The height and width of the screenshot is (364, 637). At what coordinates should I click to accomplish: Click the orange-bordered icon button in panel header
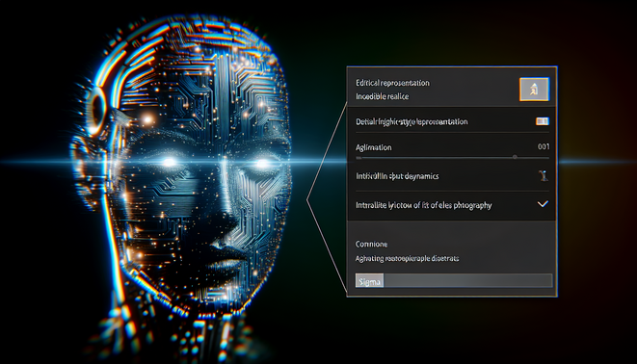click(x=534, y=89)
